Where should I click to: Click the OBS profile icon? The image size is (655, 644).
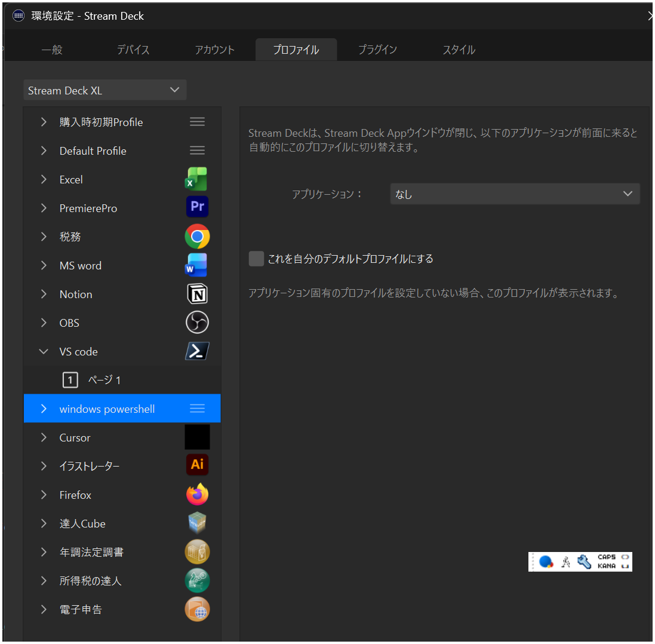point(197,322)
